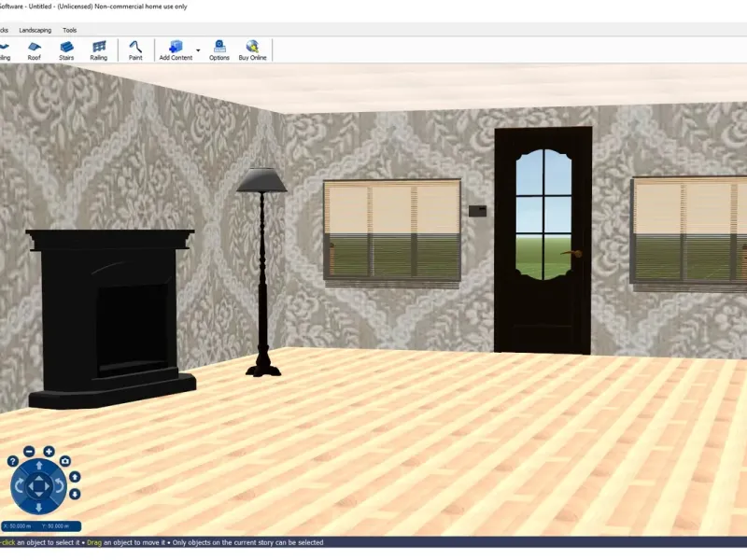Zoom out with the minus button
The image size is (747, 560).
coord(29,452)
